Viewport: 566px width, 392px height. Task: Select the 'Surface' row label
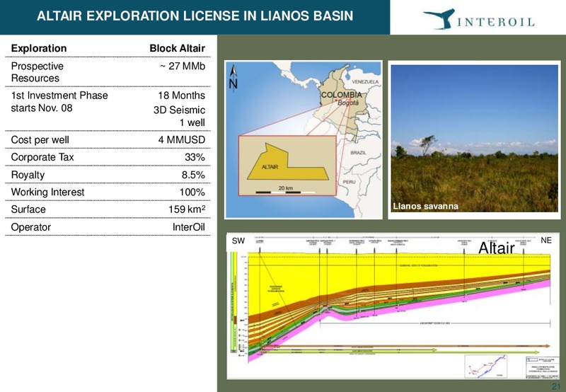[x=28, y=209]
